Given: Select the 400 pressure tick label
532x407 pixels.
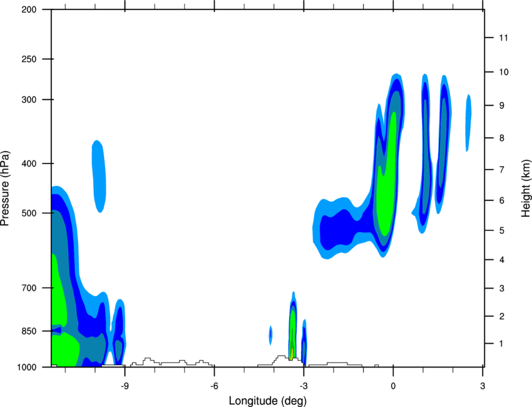Looking at the screenshot, I should click(29, 163).
